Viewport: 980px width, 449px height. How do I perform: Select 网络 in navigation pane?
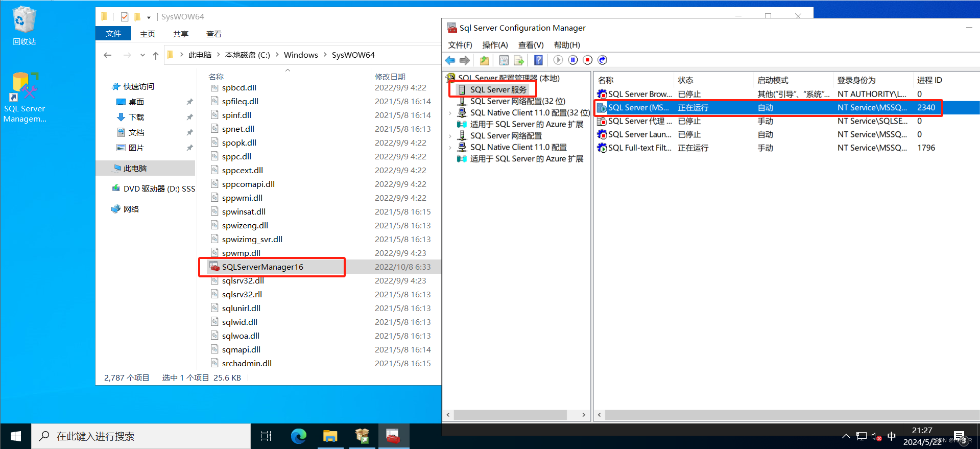[131, 209]
